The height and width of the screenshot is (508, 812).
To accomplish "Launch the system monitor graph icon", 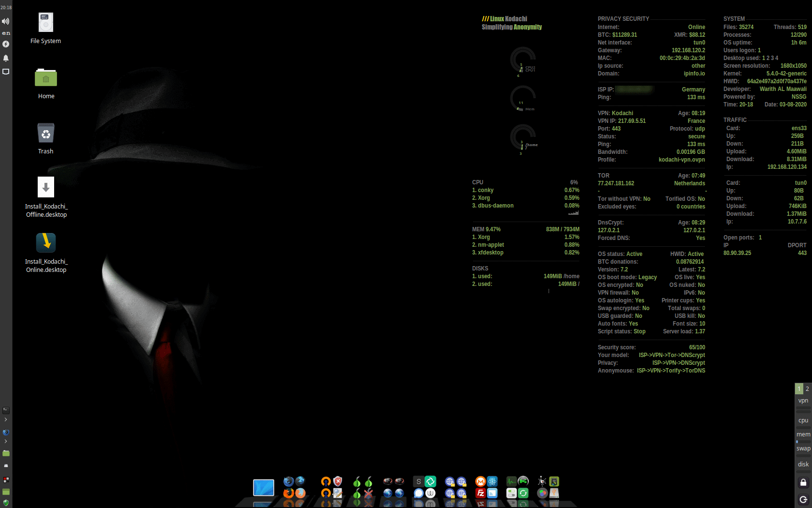I will (x=511, y=481).
